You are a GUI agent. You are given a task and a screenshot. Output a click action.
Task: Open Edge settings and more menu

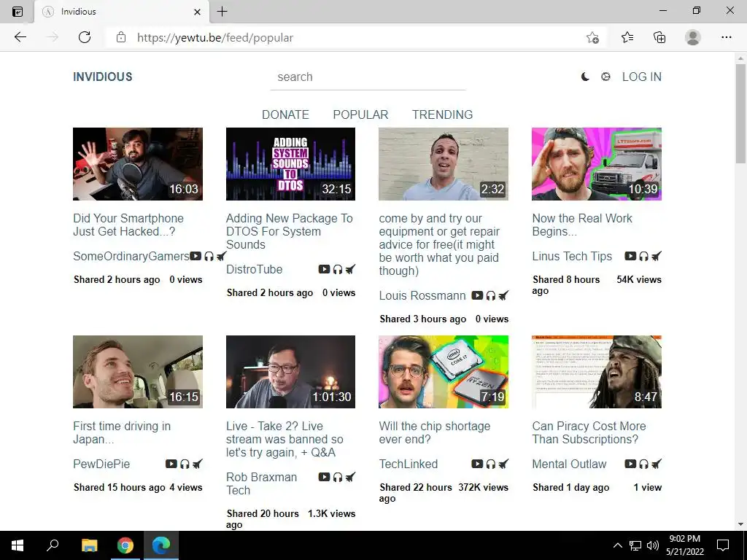click(x=726, y=37)
